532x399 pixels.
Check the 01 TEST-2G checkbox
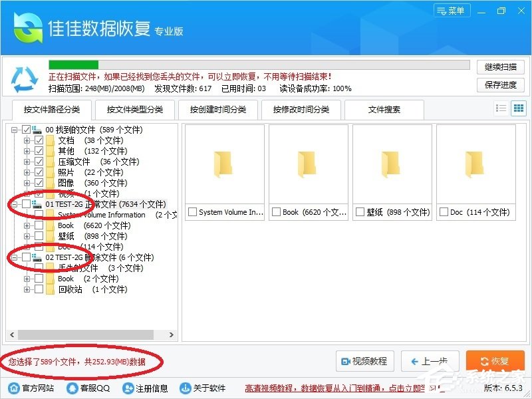click(x=27, y=204)
